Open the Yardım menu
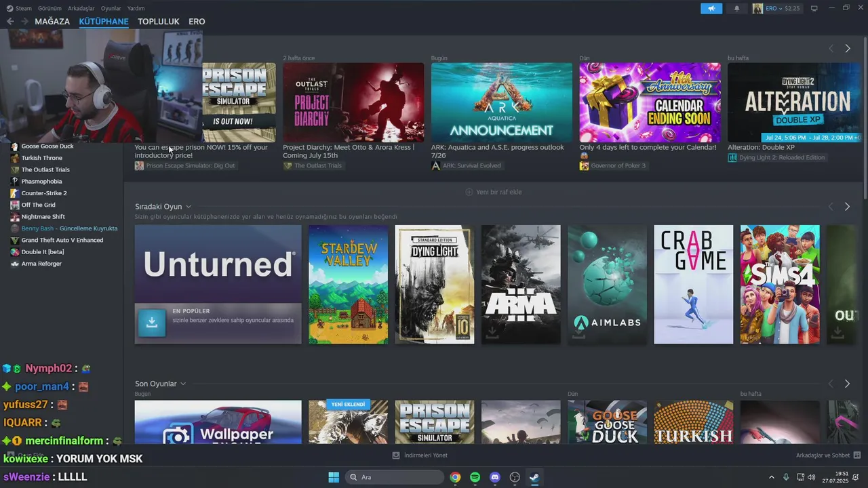The height and width of the screenshot is (488, 868). click(x=136, y=8)
